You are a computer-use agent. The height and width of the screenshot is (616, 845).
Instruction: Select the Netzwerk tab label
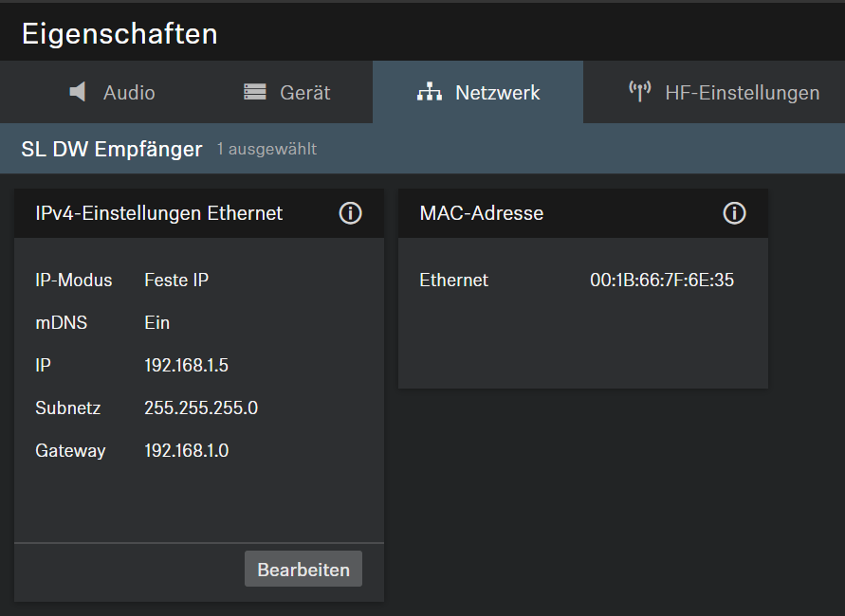pyautogui.click(x=497, y=93)
